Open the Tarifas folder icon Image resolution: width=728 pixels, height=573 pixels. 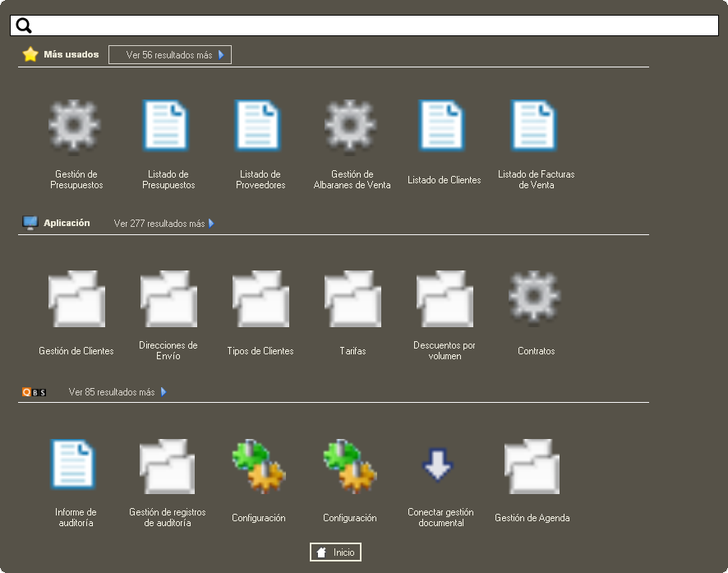pyautogui.click(x=352, y=298)
